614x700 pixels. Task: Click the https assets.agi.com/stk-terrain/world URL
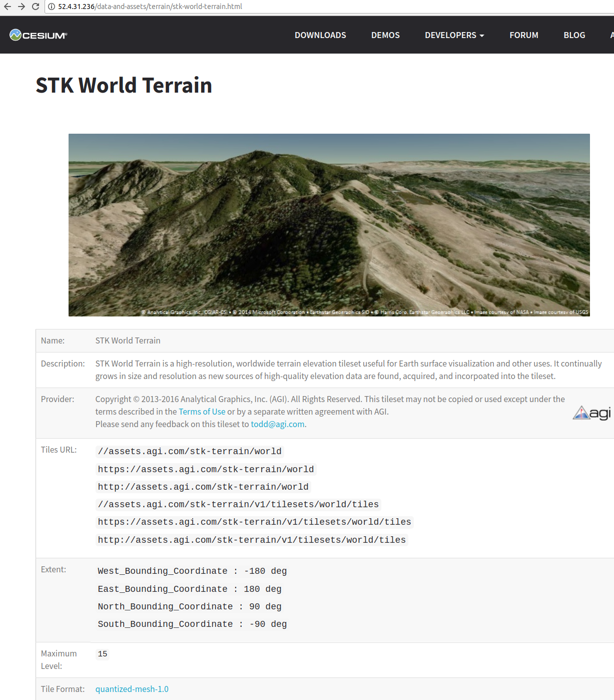point(206,469)
